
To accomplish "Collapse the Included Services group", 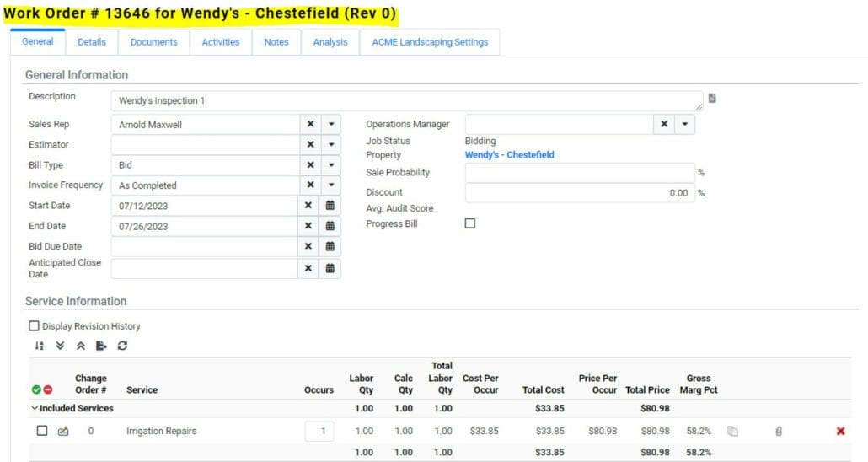I will tap(35, 408).
